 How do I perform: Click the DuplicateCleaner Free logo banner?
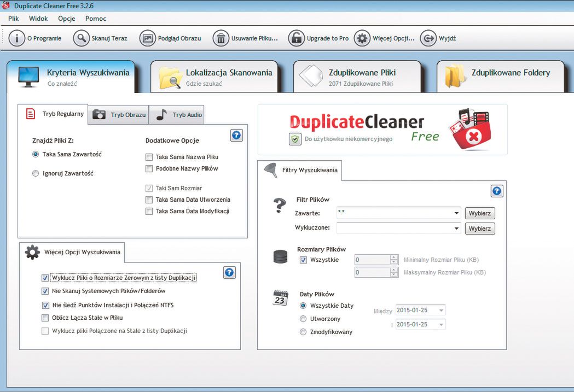point(382,130)
